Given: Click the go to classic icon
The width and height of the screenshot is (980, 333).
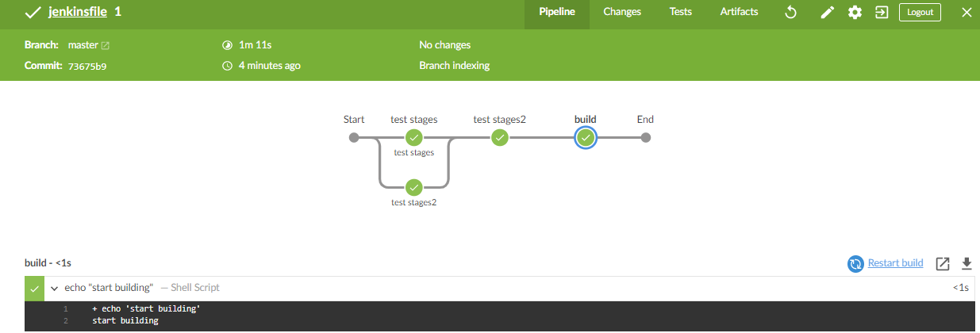Looking at the screenshot, I should [881, 13].
